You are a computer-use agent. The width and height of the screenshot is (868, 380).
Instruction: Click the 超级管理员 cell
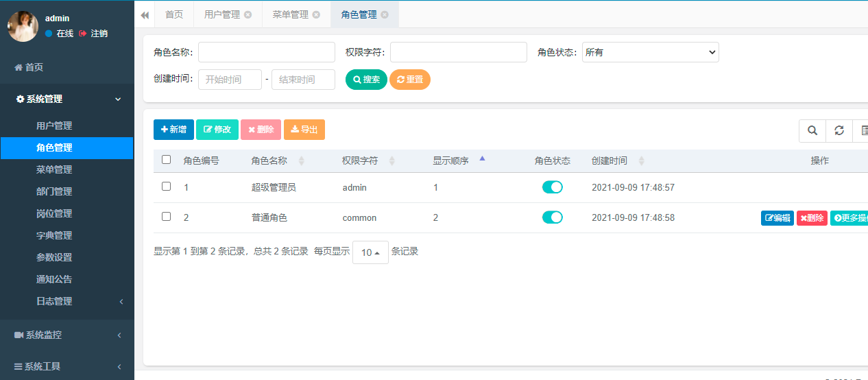click(x=274, y=187)
